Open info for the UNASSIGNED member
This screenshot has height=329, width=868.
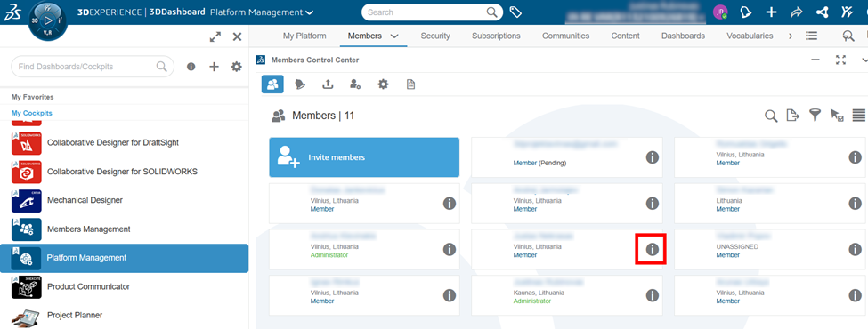[856, 249]
